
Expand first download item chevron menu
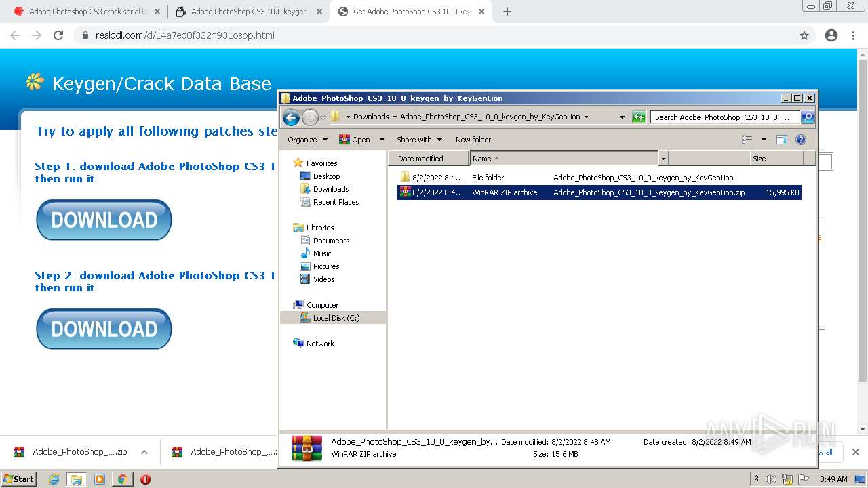click(x=144, y=452)
